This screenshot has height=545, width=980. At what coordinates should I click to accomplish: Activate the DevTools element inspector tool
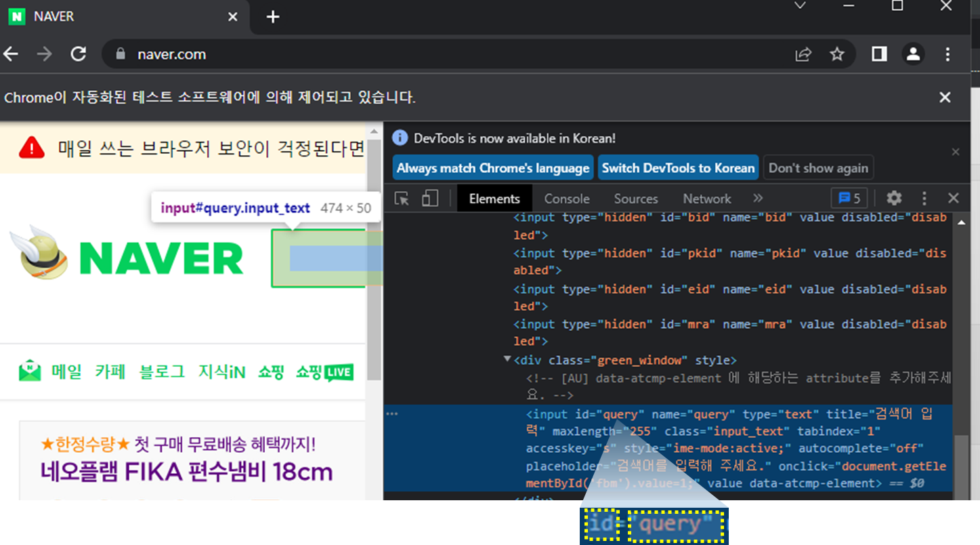402,199
